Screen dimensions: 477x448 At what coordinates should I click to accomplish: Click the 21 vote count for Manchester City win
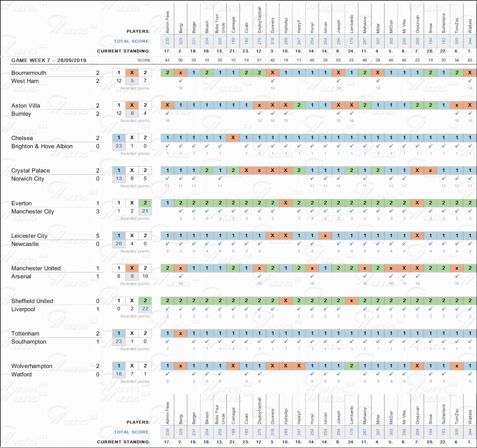click(x=145, y=211)
